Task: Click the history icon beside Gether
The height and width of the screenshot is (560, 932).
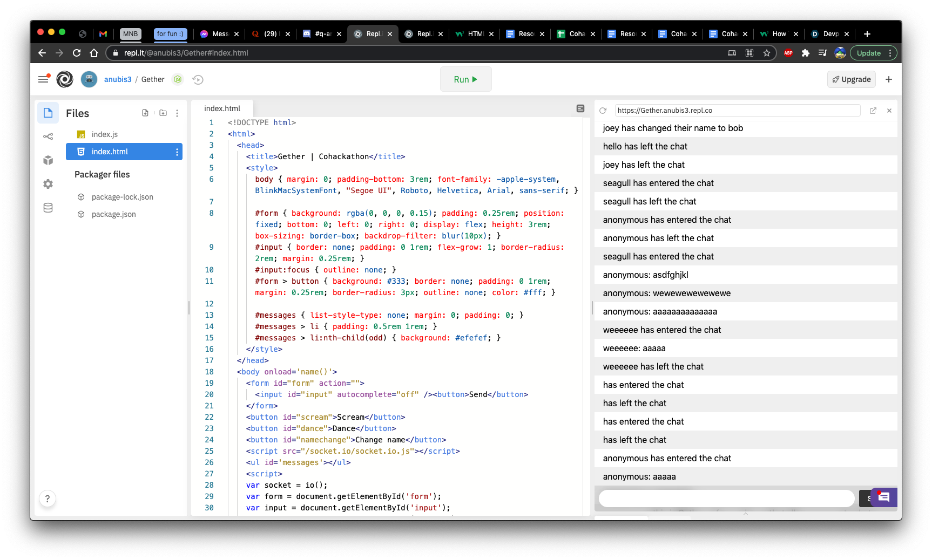Action: click(198, 80)
